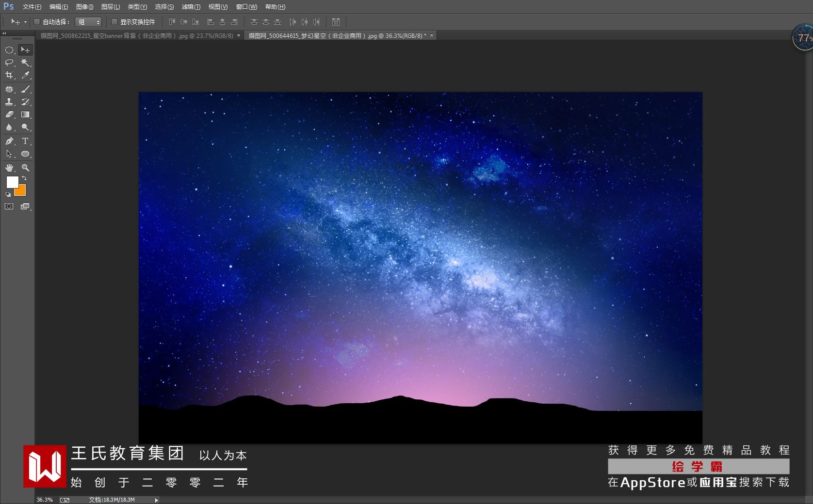Click the Distribute Left Edges icon
Viewport: 813px width, 504px height.
click(293, 22)
